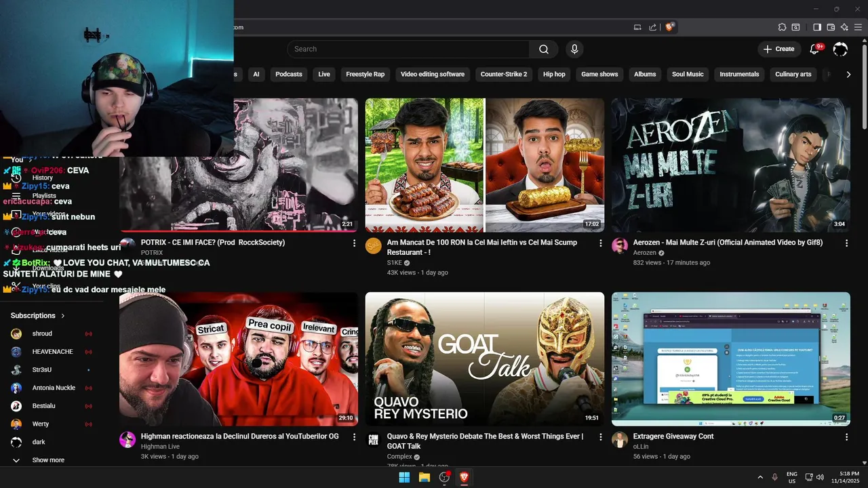Screen dimensions: 868x488
Task: Open the extensions puzzle-piece icon
Action: (x=782, y=27)
